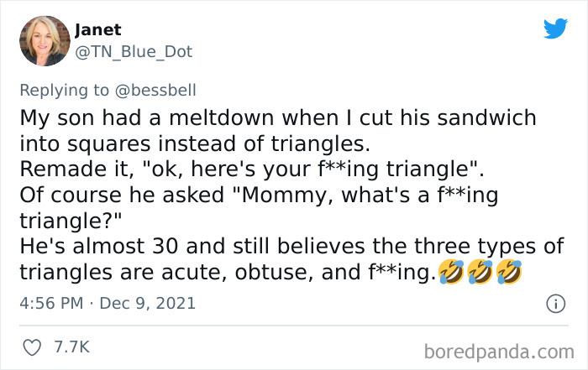
Task: Click the line starting "My son had a meltdown"
Action: pos(277,116)
